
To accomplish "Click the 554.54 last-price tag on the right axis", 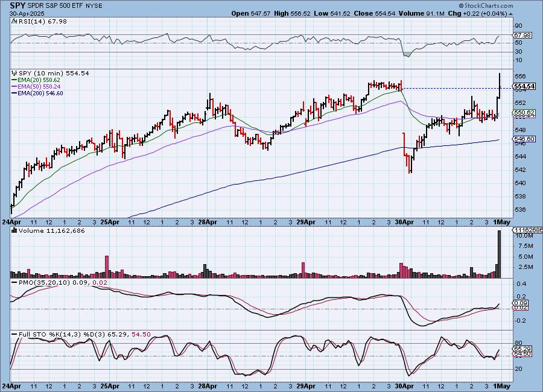I will coord(524,86).
